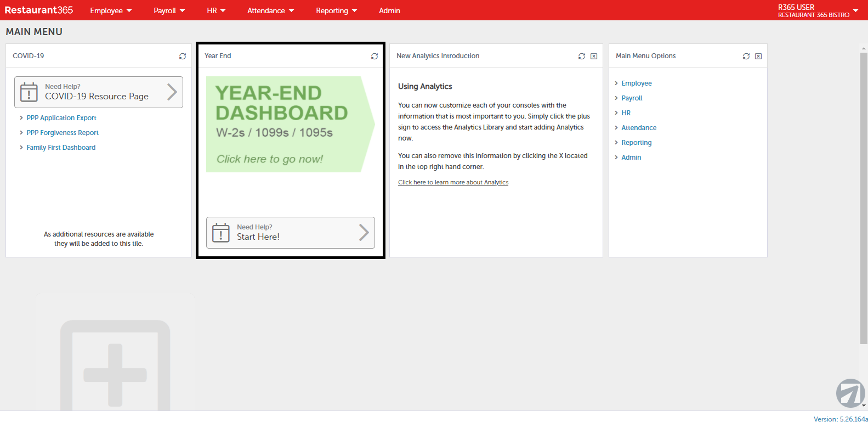Click the chevron arrow on COVID-19 Resource Page
This screenshot has width=868, height=427.
point(172,92)
